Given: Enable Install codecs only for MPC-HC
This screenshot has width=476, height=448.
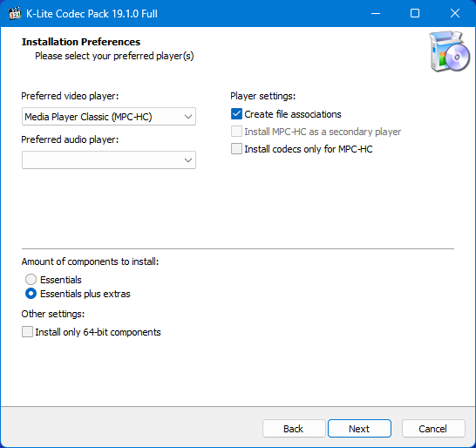Looking at the screenshot, I should tap(236, 149).
